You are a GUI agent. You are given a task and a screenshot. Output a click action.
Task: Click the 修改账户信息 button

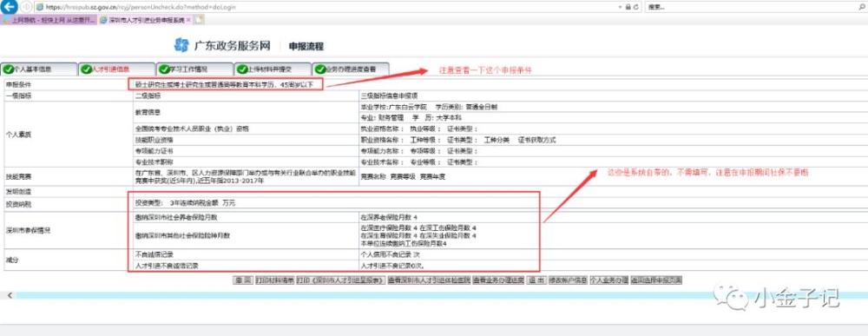point(568,280)
